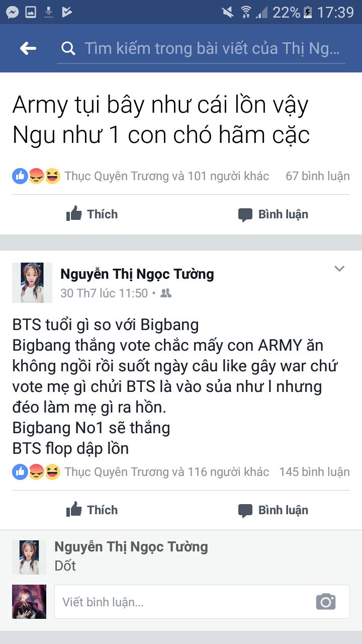Image resolution: width=362 pixels, height=644 pixels.
Task: Open the camera icon in the comment box
Action: [326, 601]
